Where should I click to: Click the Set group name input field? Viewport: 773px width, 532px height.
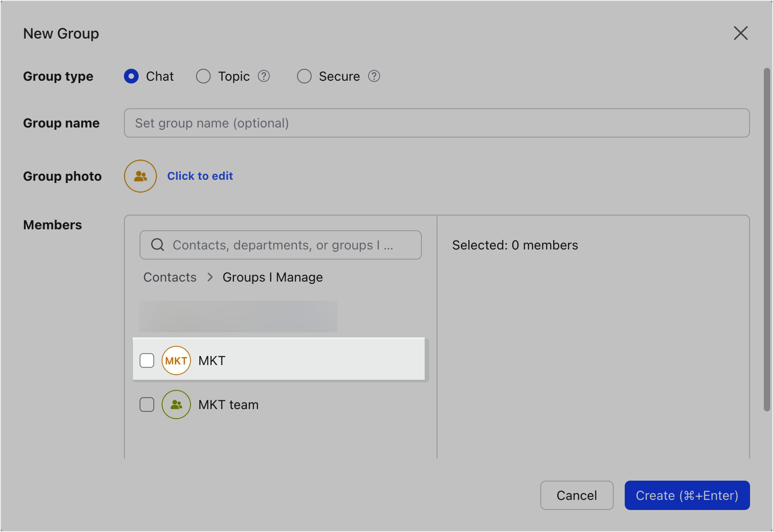click(x=436, y=123)
